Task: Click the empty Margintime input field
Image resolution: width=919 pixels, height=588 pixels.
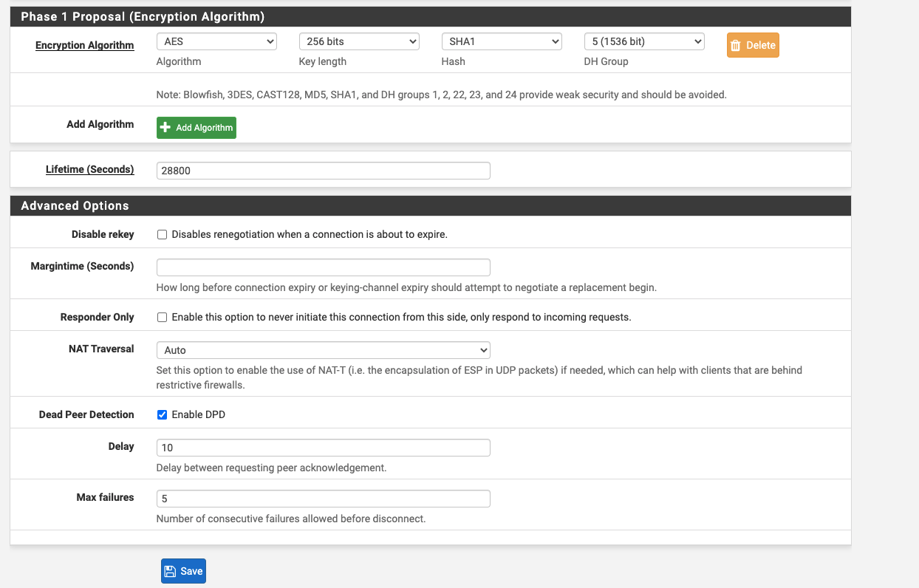Action: tap(324, 267)
